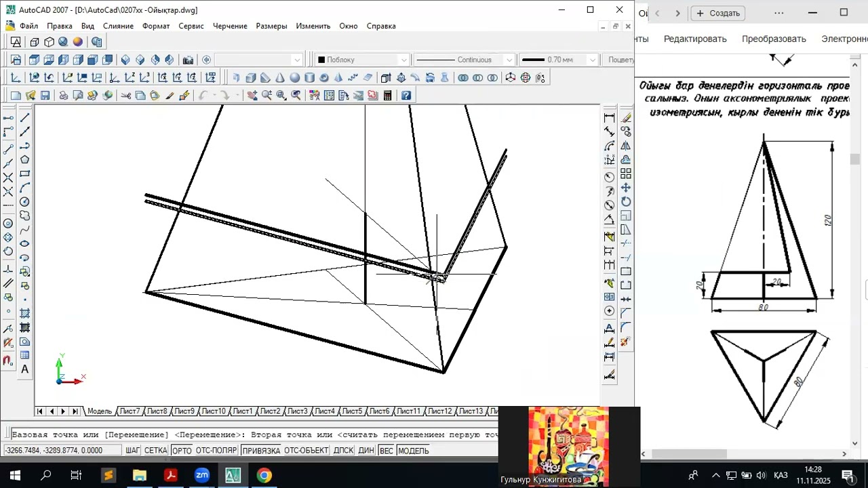This screenshot has width=868, height=488.
Task: Switch to the Модель tab
Action: 100,411
